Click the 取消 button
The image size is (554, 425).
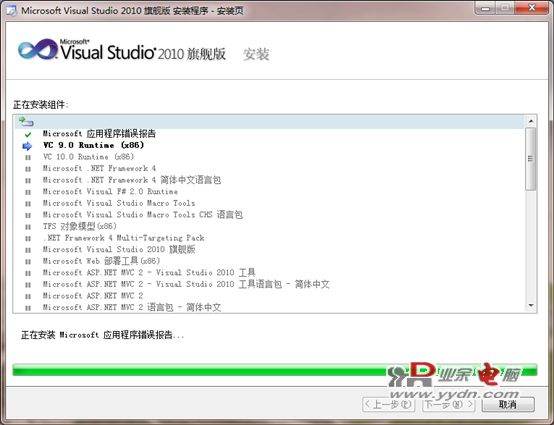[x=508, y=404]
